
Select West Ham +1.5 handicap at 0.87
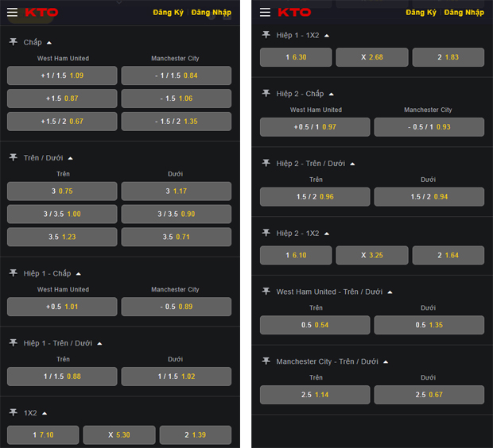click(62, 98)
